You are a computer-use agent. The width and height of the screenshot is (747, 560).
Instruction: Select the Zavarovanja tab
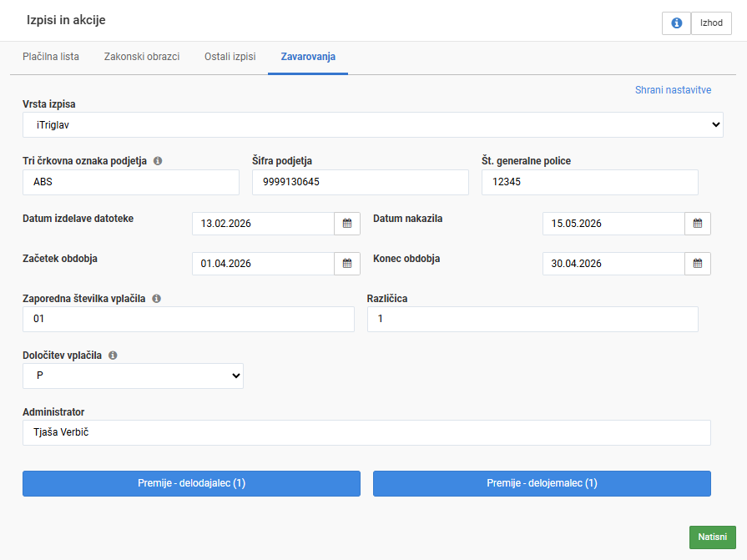(308, 57)
